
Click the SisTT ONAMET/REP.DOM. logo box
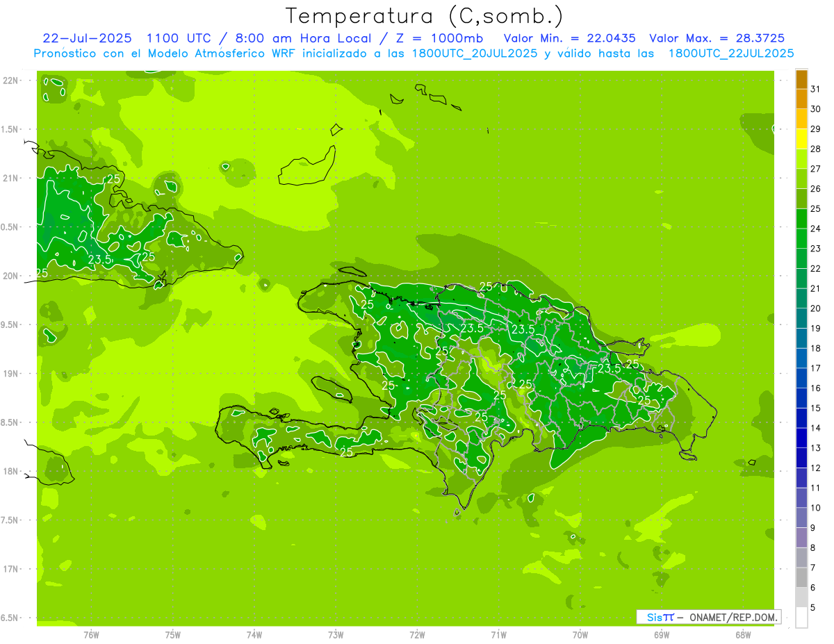pyautogui.click(x=709, y=617)
